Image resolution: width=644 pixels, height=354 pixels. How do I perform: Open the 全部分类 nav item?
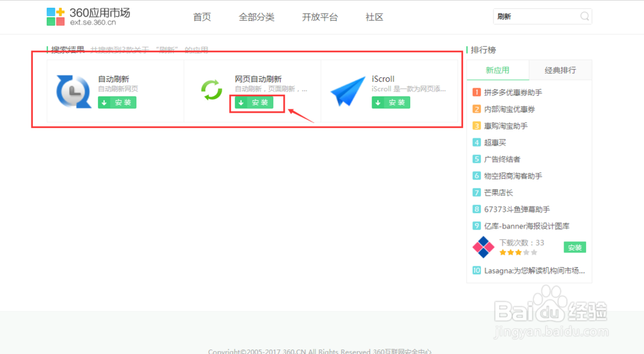coord(256,17)
